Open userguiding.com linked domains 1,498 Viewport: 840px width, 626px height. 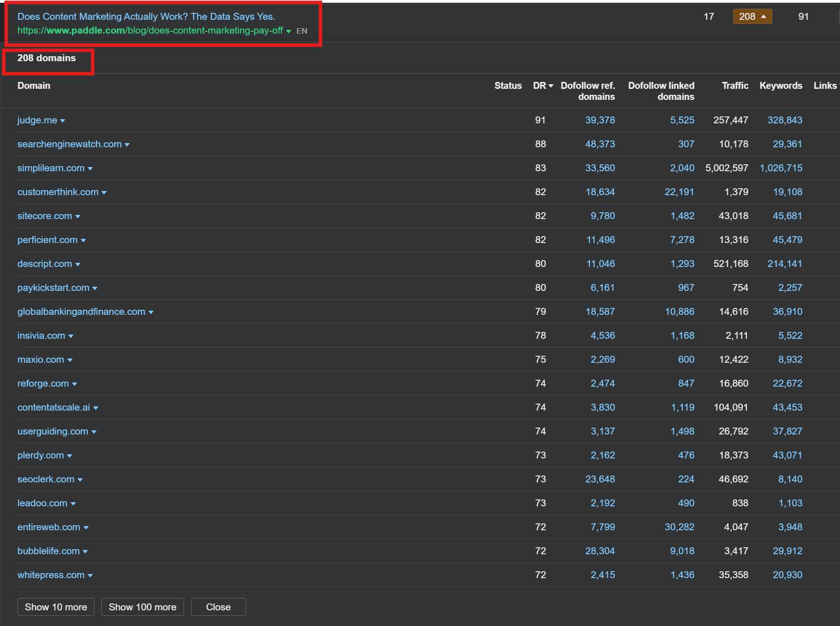(x=683, y=431)
